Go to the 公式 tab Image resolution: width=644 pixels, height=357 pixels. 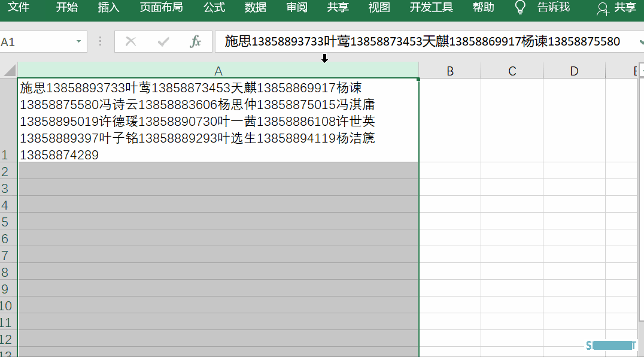pyautogui.click(x=214, y=7)
